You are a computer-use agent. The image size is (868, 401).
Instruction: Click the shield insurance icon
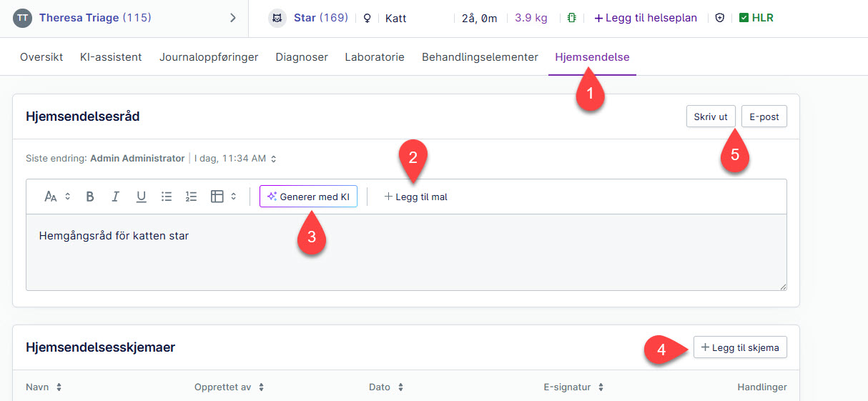click(719, 18)
